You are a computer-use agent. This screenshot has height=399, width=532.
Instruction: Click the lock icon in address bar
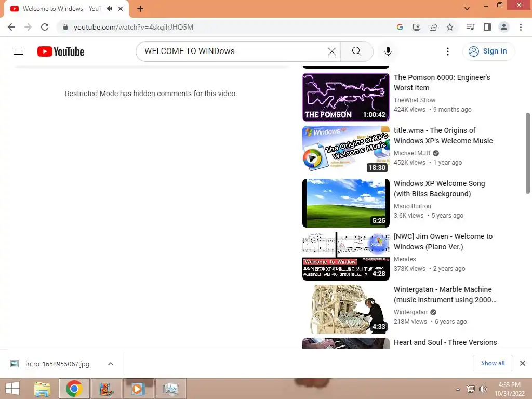click(65, 27)
